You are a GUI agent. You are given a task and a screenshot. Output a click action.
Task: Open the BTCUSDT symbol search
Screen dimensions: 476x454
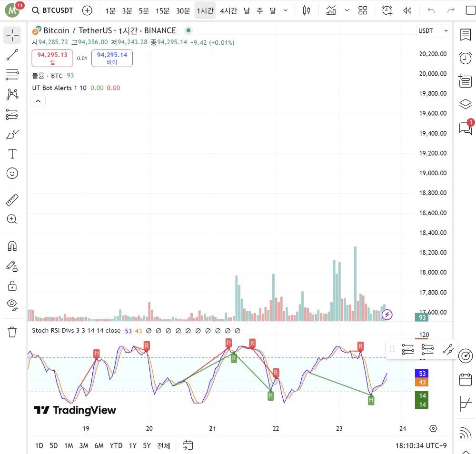point(52,10)
